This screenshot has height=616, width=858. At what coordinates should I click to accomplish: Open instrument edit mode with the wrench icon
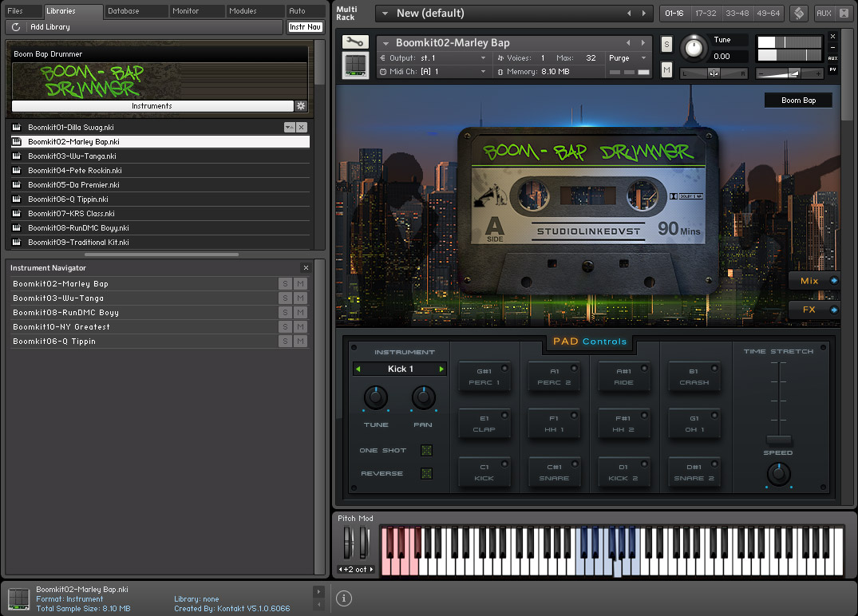(x=355, y=41)
